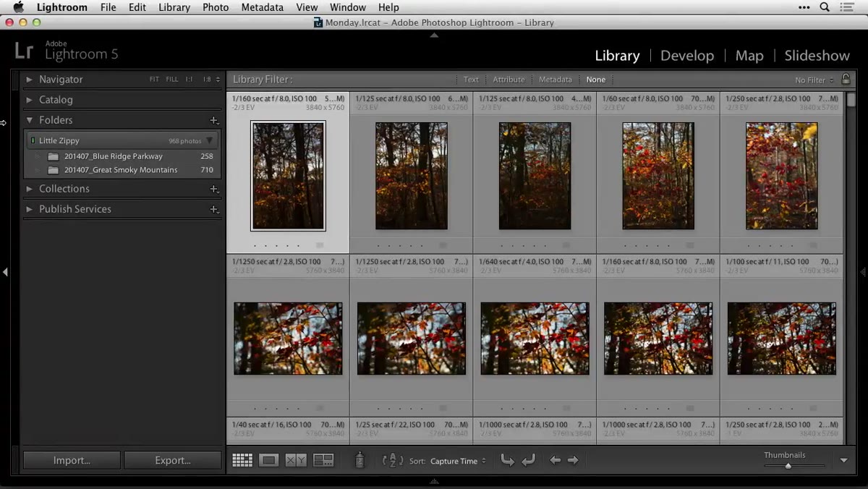Select next photo arrow in toolbar
Screen dimensions: 868x489
click(573, 460)
